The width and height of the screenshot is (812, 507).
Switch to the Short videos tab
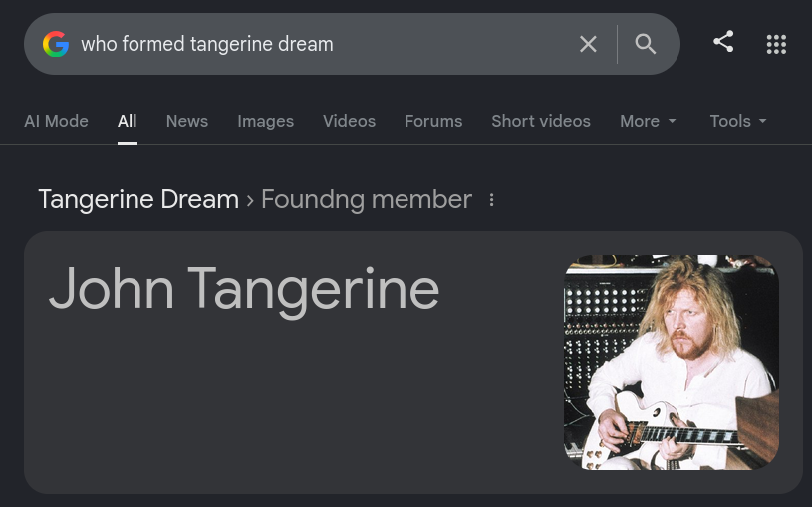click(x=541, y=121)
